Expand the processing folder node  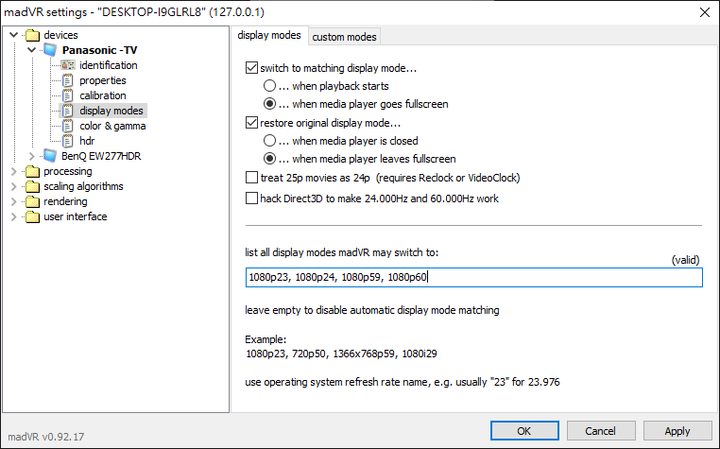(x=14, y=172)
